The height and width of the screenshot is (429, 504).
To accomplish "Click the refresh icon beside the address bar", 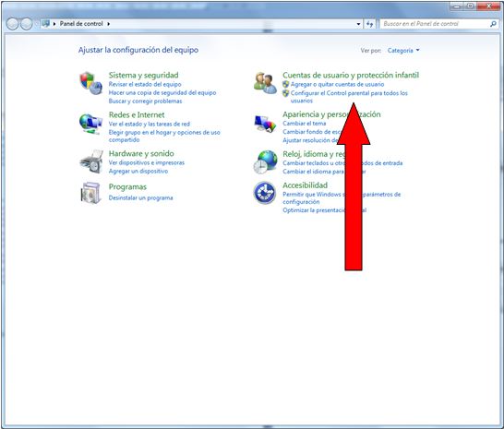I will (369, 24).
